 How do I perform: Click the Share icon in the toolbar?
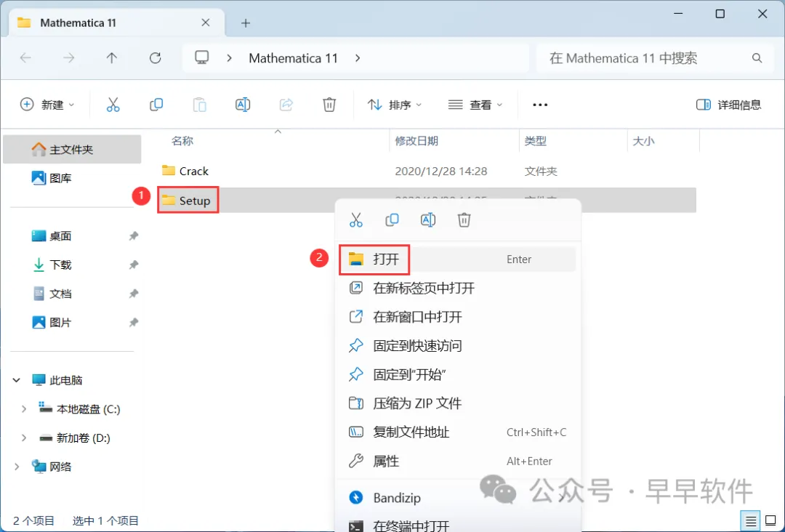pos(286,105)
